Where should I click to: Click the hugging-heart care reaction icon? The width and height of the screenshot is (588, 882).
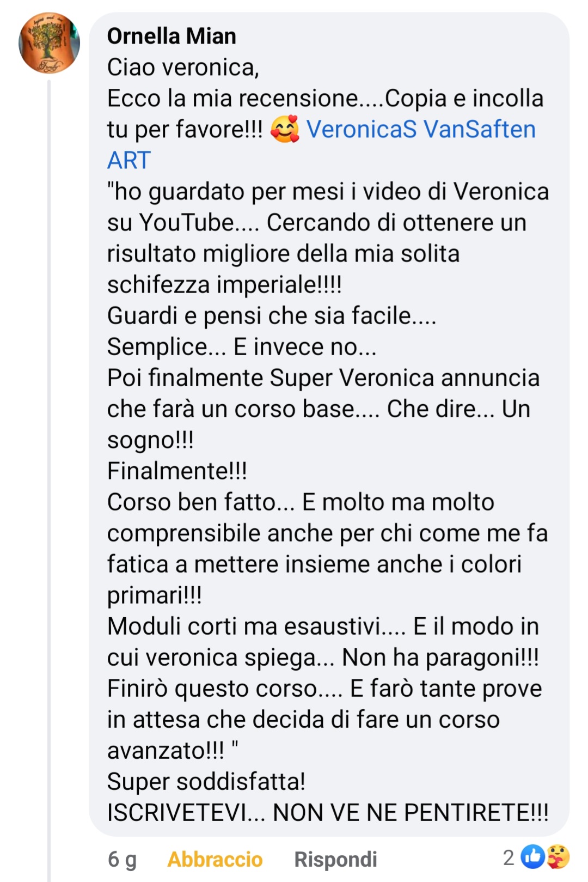(x=558, y=857)
